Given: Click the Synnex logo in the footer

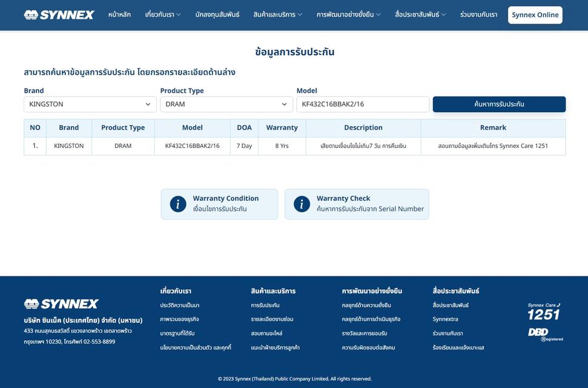Looking at the screenshot, I should coord(61,304).
